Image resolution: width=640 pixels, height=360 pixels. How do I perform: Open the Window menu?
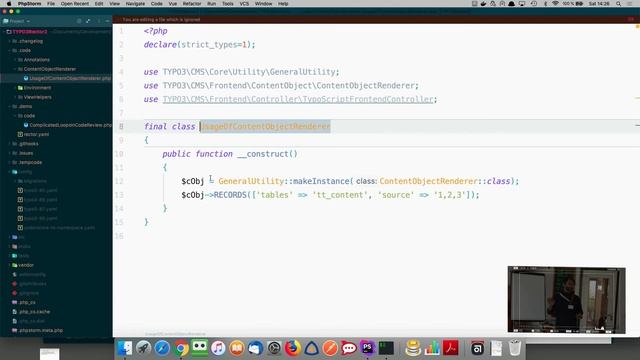263,4
